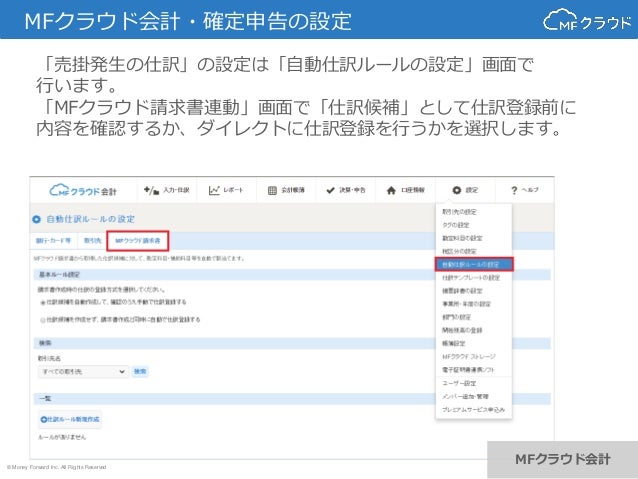Open the 設定 gear menu

(x=465, y=190)
